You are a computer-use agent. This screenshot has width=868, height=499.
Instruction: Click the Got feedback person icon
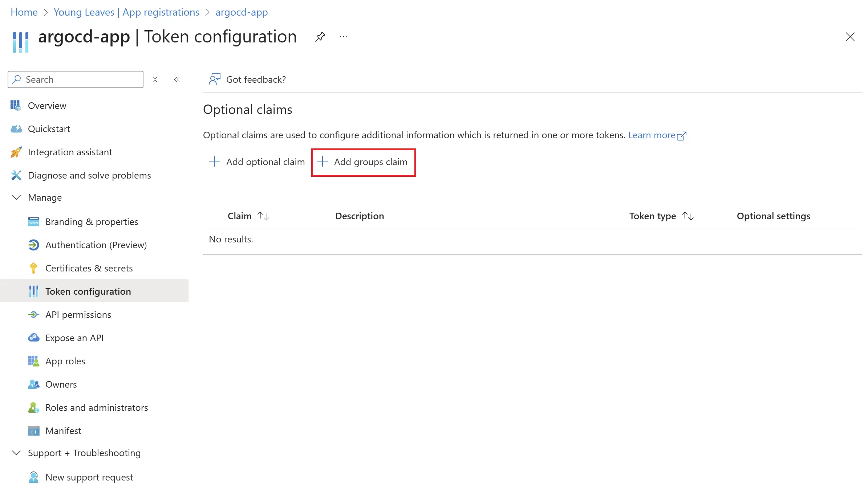click(215, 79)
